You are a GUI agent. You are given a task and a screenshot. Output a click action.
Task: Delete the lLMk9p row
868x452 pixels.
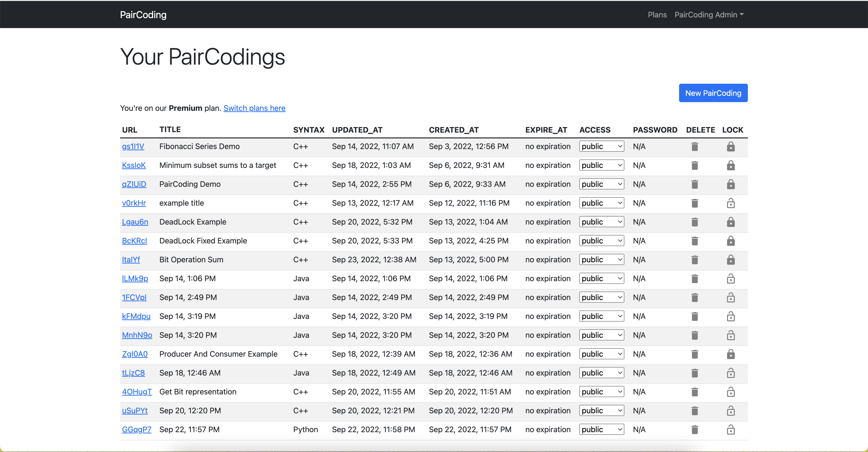694,279
